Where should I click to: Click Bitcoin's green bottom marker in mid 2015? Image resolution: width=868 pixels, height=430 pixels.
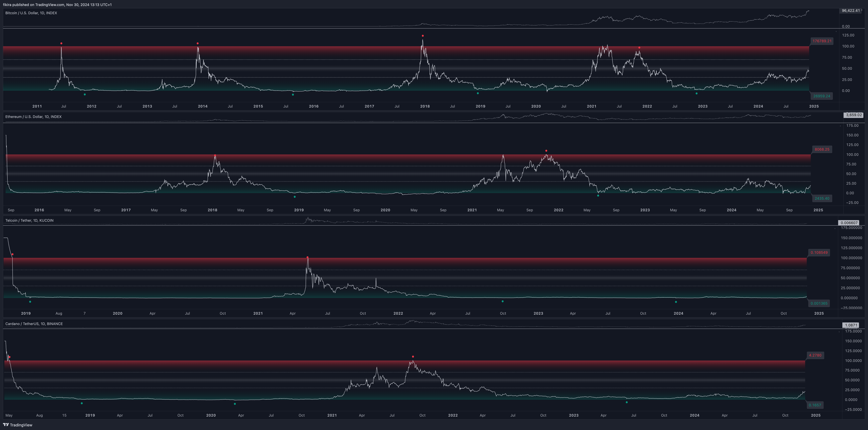pos(293,95)
